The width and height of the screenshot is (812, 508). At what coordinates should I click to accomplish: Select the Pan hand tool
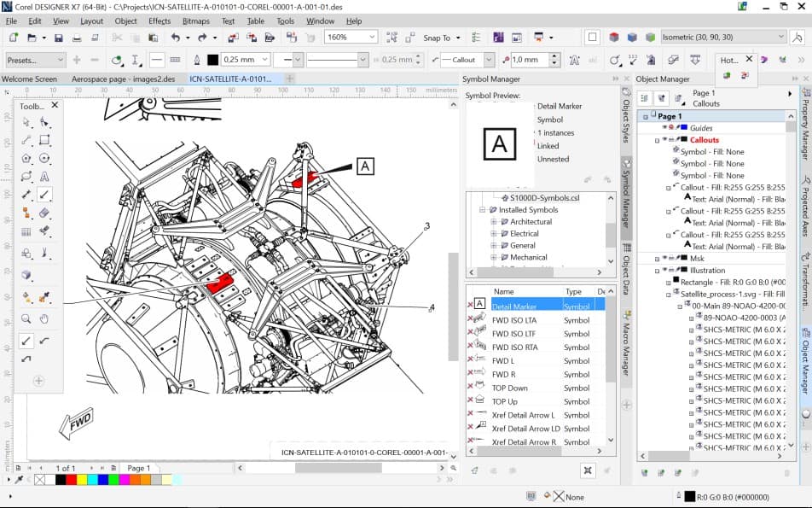[x=44, y=319]
